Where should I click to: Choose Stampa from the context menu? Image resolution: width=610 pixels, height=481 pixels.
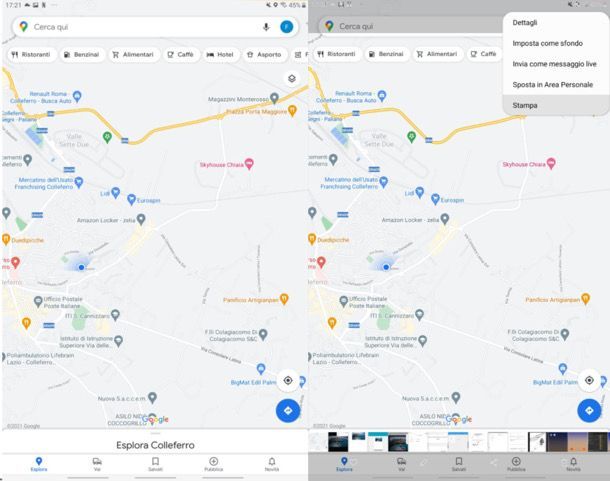tap(556, 105)
